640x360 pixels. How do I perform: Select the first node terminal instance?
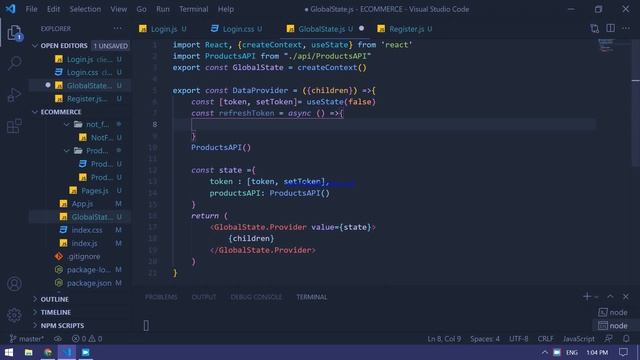point(613,312)
